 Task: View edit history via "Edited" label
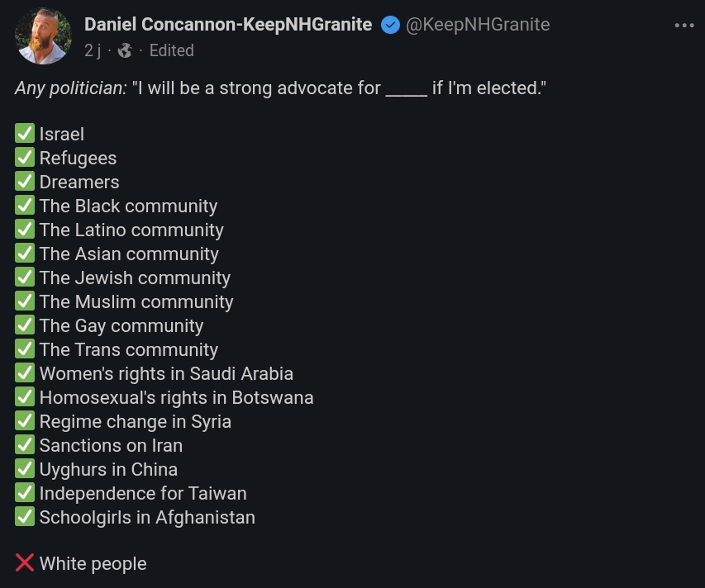[x=171, y=50]
